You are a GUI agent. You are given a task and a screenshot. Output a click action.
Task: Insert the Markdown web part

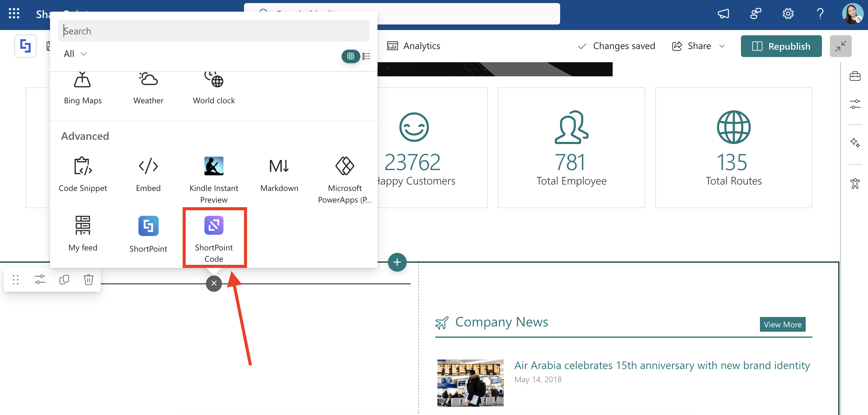[279, 174]
